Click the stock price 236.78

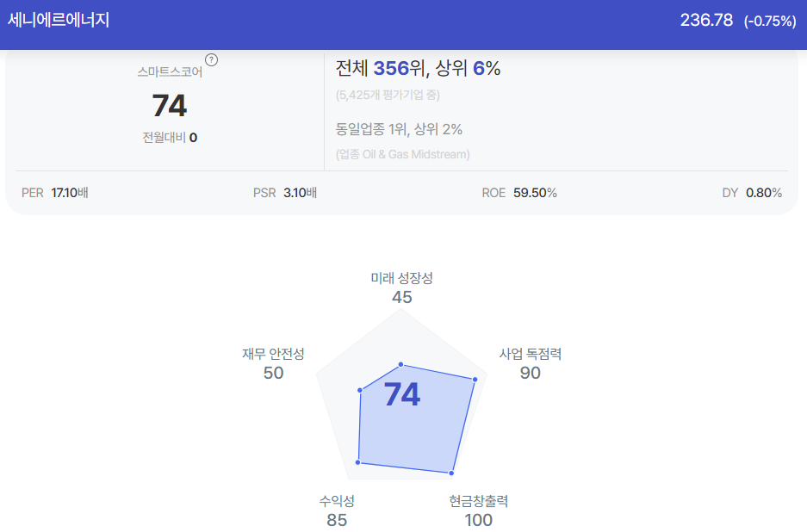coord(706,20)
